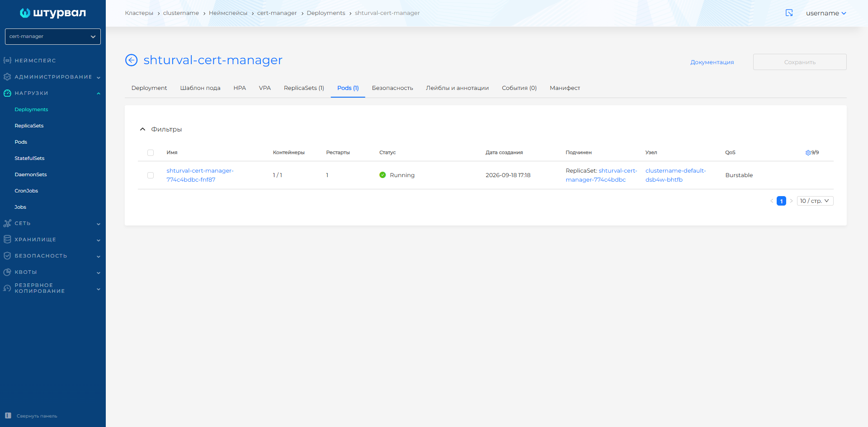
Task: Open pod shturval-cert-manager-774c4bdbc-fnf87 link
Action: [200, 175]
